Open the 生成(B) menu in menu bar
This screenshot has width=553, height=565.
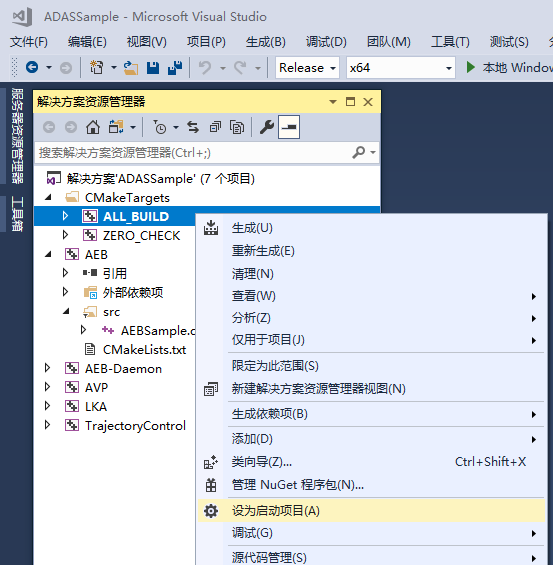(x=266, y=42)
